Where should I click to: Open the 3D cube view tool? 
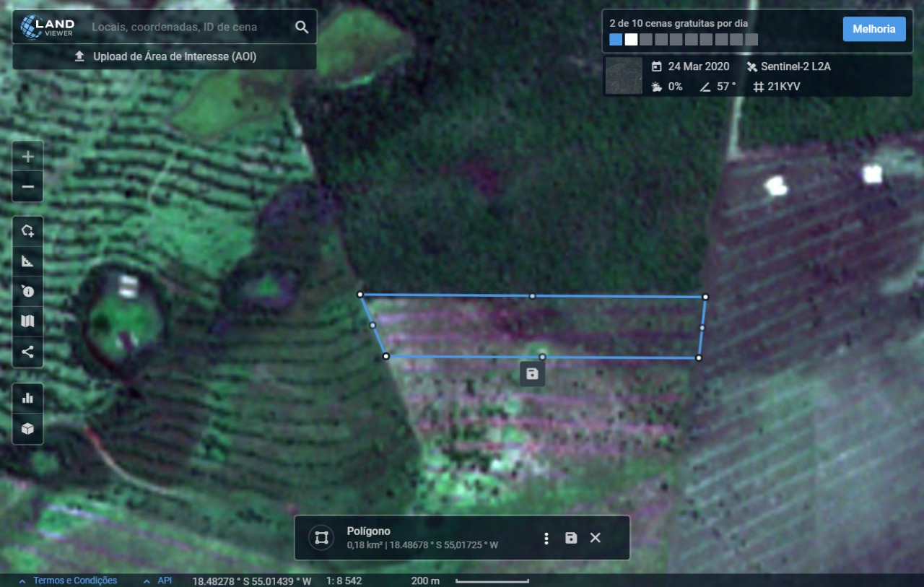pyautogui.click(x=28, y=429)
